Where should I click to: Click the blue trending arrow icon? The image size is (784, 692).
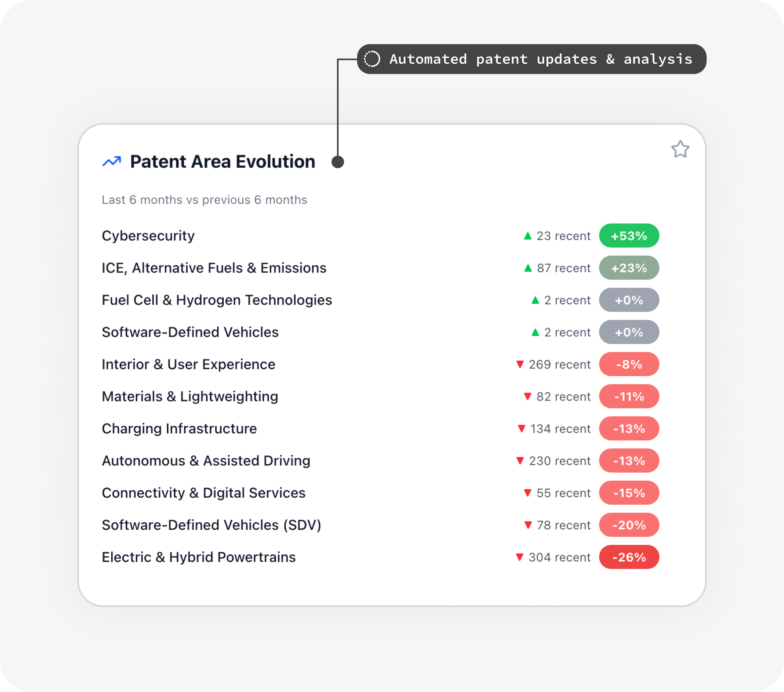click(112, 161)
